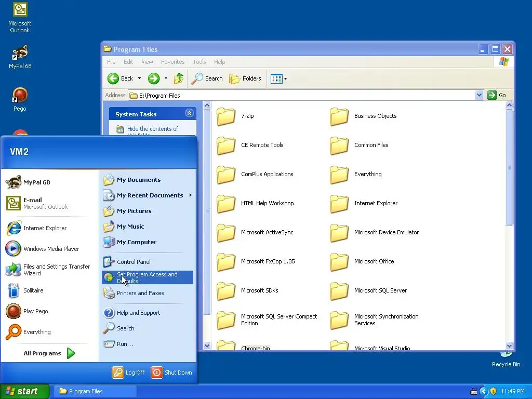This screenshot has height=399, width=532.
Task: Launch MyPal 68 from Start menu
Action: pos(49,182)
